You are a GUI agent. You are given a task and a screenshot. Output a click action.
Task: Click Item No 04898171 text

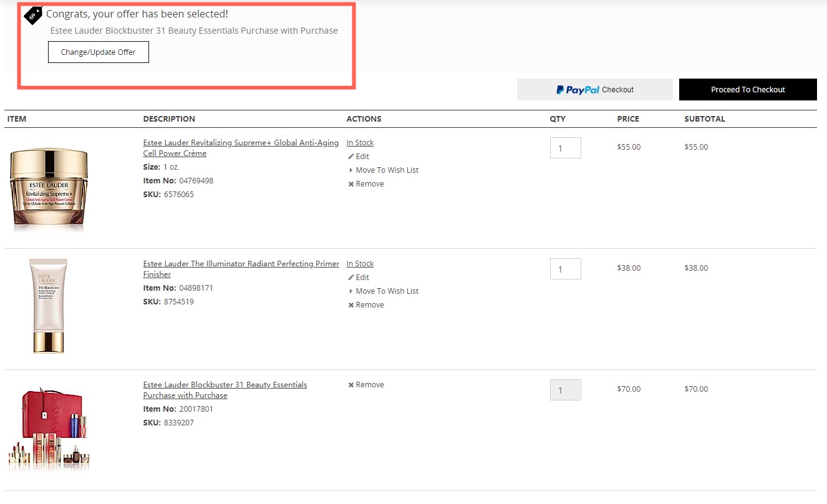coord(178,288)
